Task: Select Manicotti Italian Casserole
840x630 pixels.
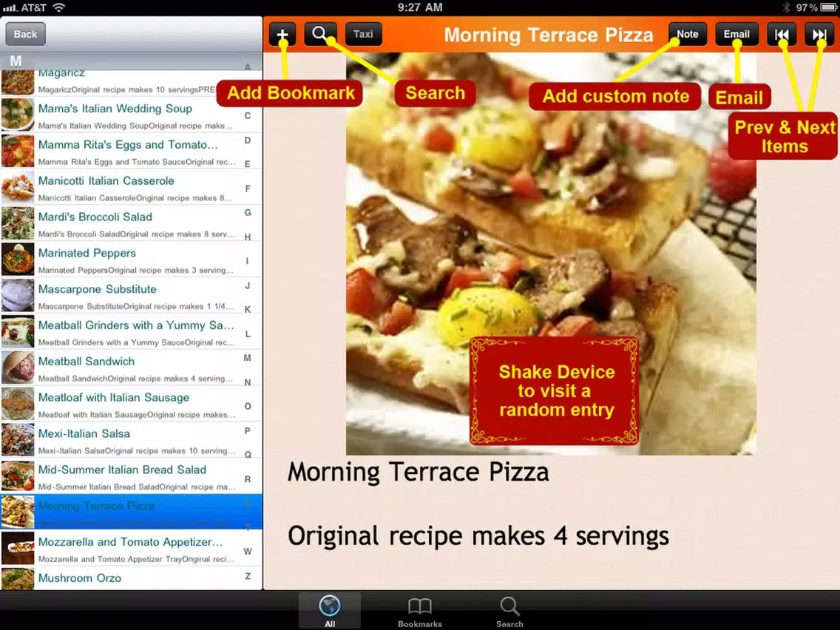Action: [132, 188]
